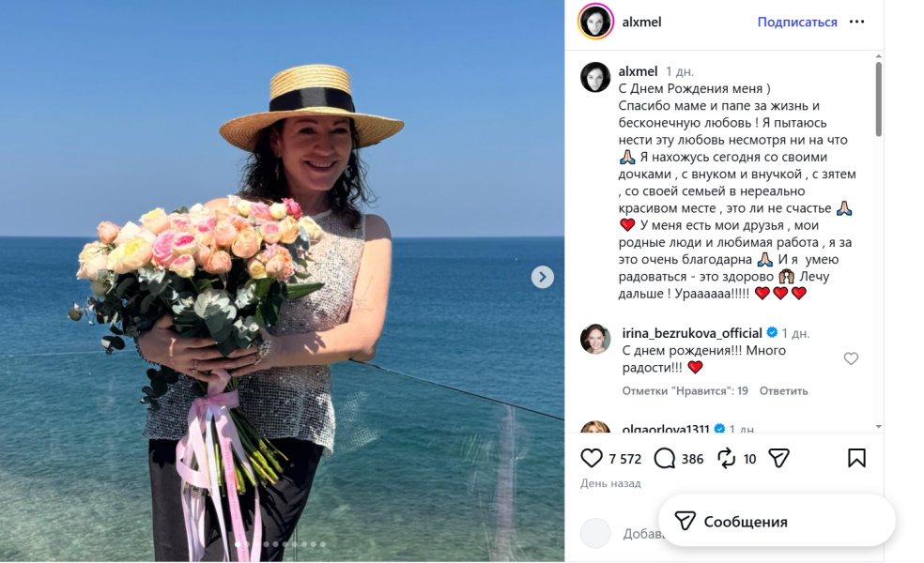Screen dimensions: 924x563
Task: Share post with paper plane icon
Action: pyautogui.click(x=779, y=458)
